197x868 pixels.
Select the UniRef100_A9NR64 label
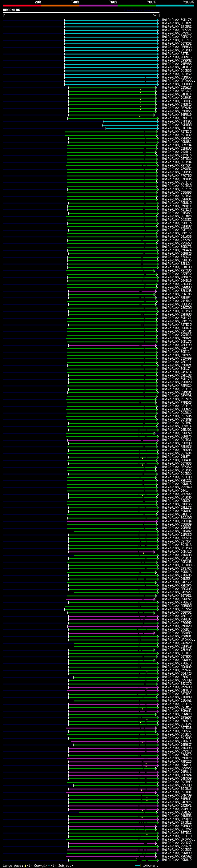[x=176, y=139]
